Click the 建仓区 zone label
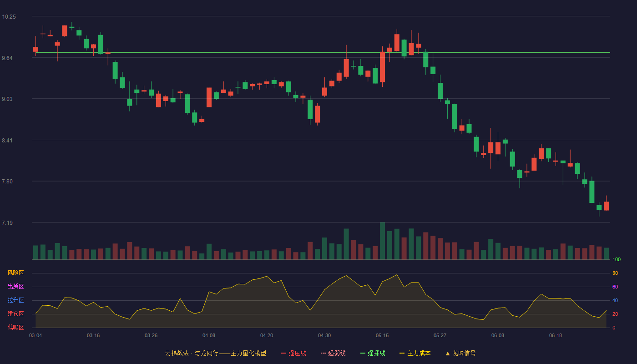Image resolution: width=637 pixels, height=364 pixels. pos(15,314)
